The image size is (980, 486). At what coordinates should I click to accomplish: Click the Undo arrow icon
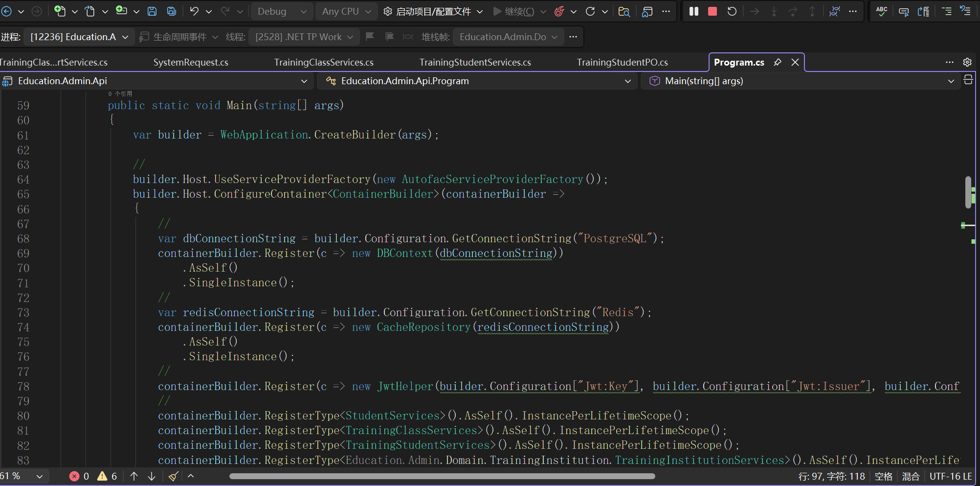pos(194,11)
